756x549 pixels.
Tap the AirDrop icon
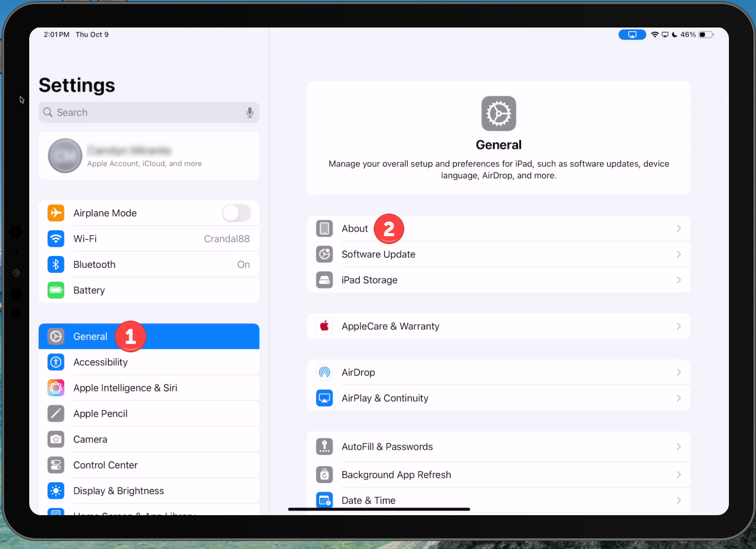325,372
